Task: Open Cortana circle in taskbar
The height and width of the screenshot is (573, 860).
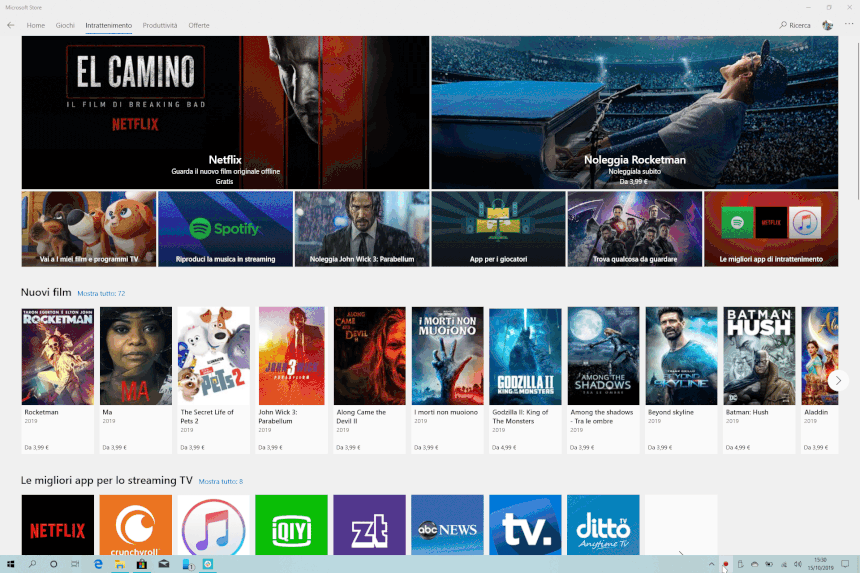Action: 53,564
